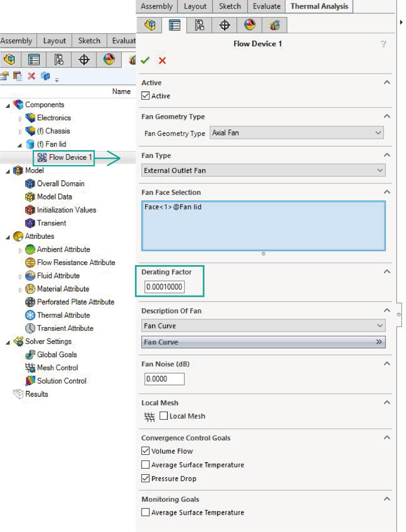Click the red delete X in left toolbar

31,76
